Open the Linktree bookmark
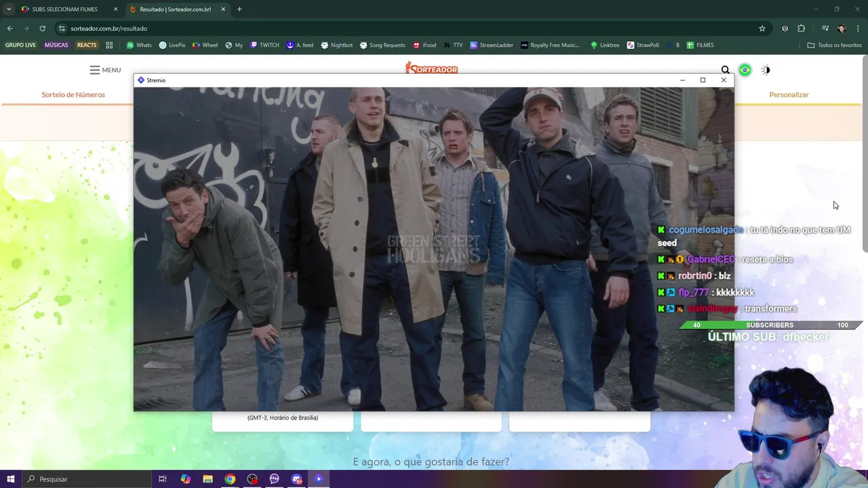868x488 pixels. pos(604,45)
